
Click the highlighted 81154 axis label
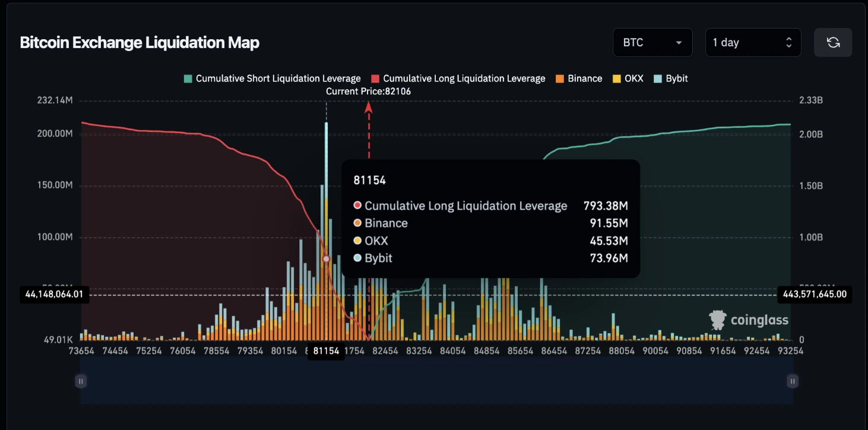[x=326, y=350]
